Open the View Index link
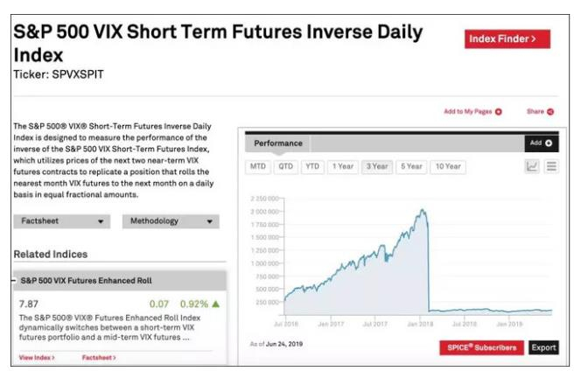This screenshot has height=371, width=588. [x=37, y=357]
